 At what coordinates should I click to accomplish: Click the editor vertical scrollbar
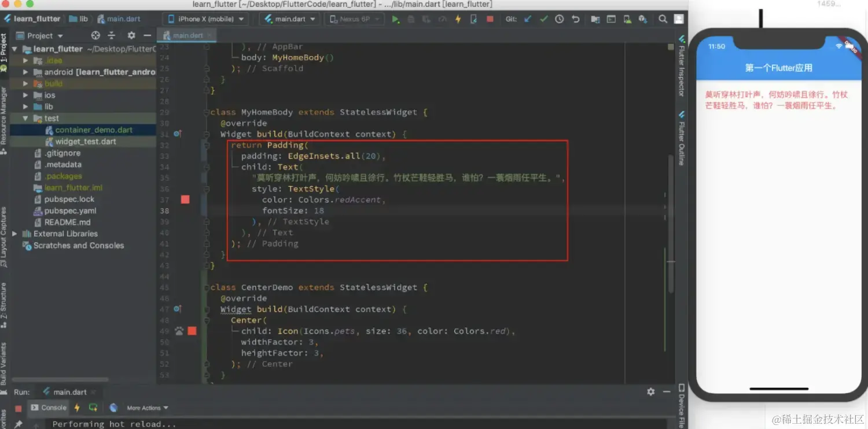click(x=671, y=223)
